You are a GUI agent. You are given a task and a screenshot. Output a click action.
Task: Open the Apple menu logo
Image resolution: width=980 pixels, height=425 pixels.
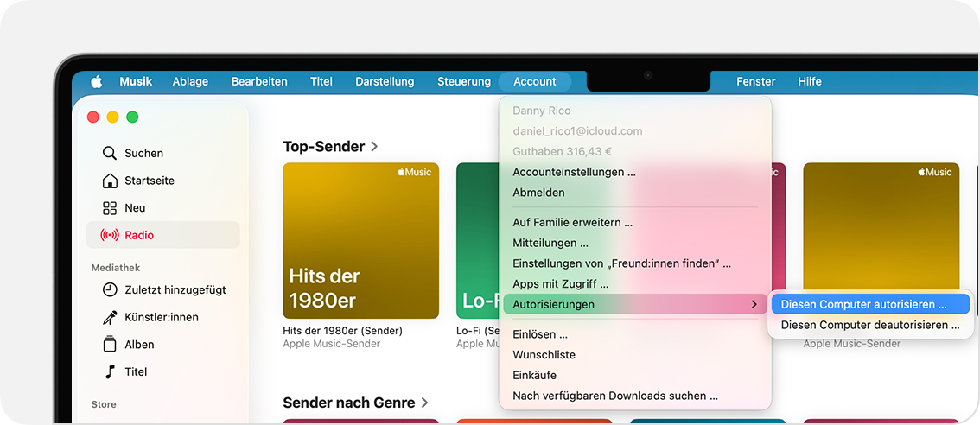[96, 81]
